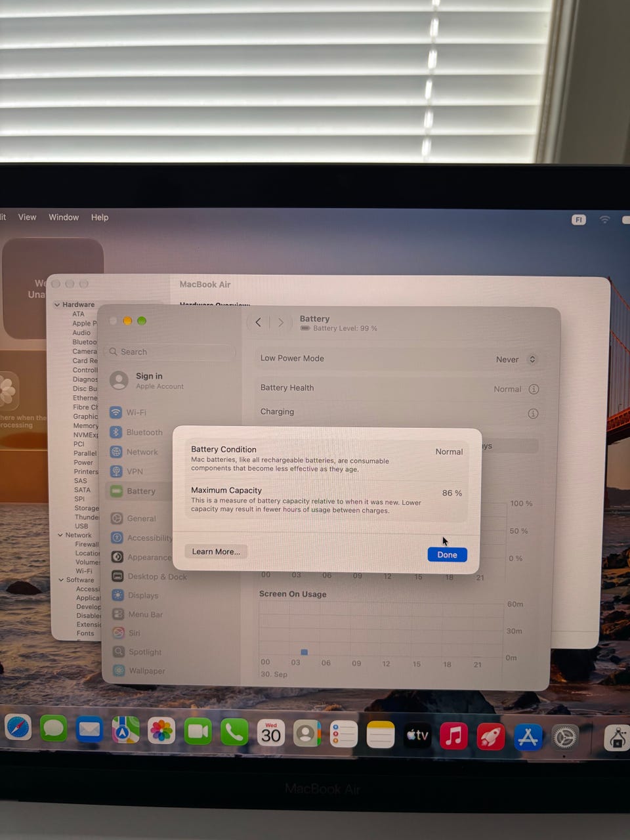Viewport: 630px width, 840px height.
Task: Open Messages from the Dock
Action: click(x=53, y=729)
